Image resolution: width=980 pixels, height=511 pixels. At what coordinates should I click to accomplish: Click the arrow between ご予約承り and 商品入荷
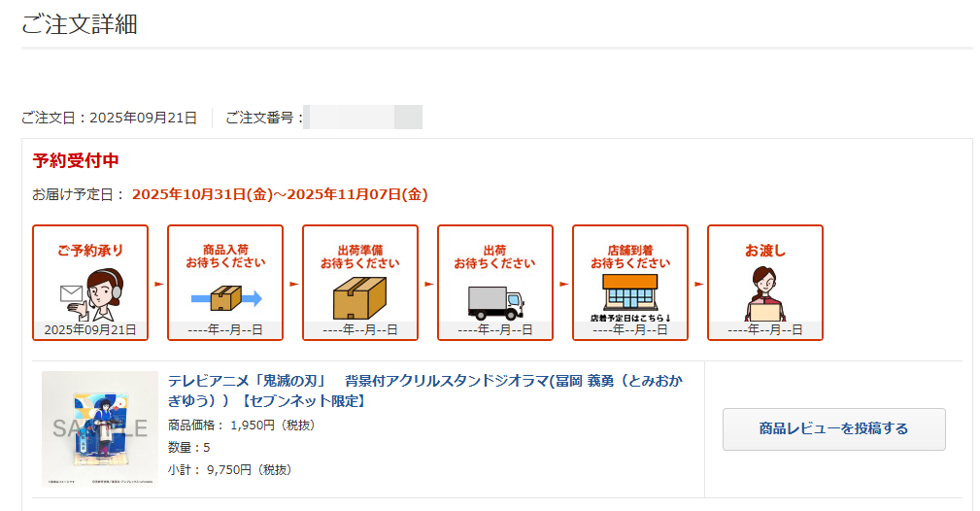[158, 284]
